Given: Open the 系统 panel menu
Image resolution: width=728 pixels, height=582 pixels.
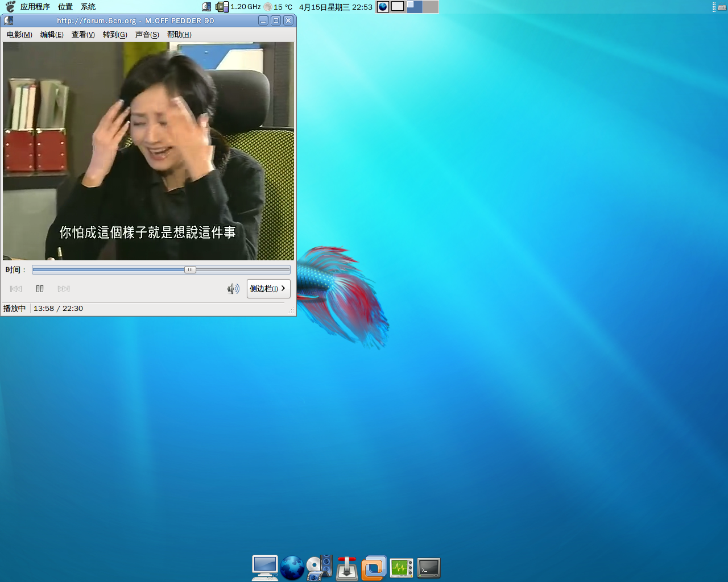Looking at the screenshot, I should 88,7.
